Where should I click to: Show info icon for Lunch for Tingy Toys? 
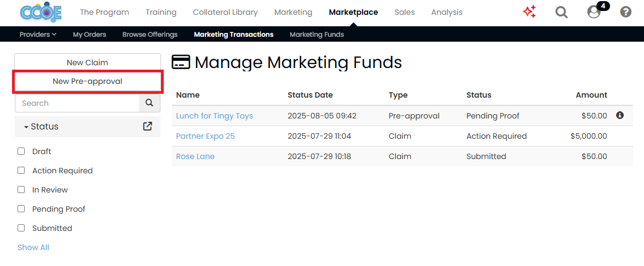620,115
